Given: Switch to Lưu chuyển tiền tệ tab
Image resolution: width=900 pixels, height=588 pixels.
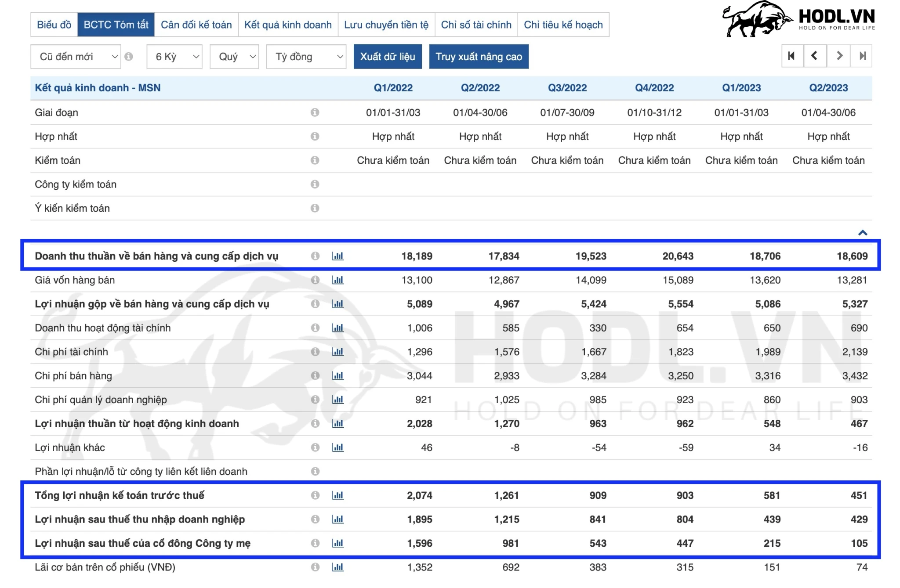Looking at the screenshot, I should coord(386,25).
